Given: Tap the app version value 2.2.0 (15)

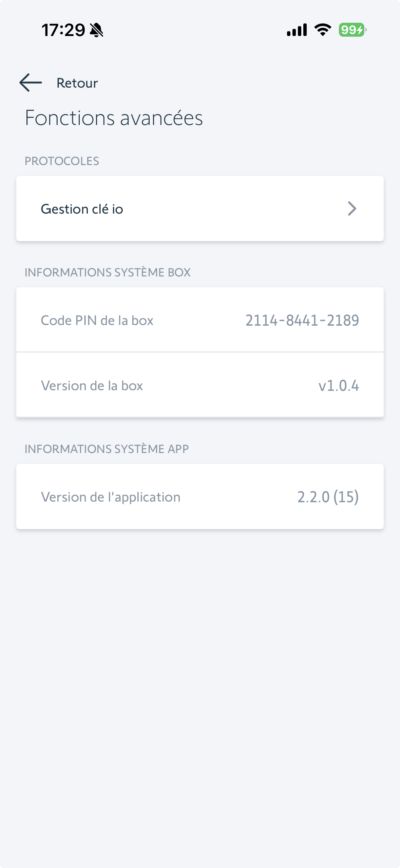Looking at the screenshot, I should pyautogui.click(x=328, y=497).
